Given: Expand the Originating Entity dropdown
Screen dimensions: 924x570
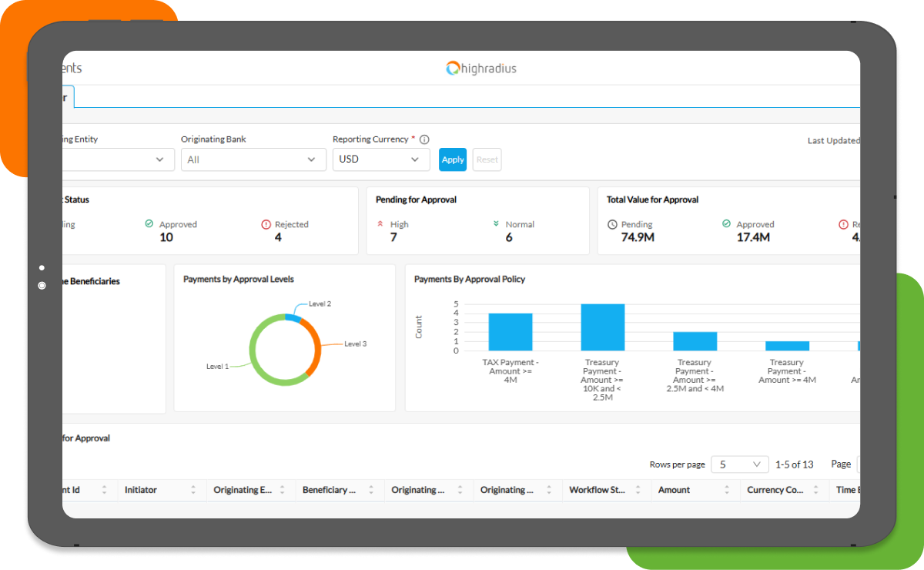Looking at the screenshot, I should pos(118,159).
